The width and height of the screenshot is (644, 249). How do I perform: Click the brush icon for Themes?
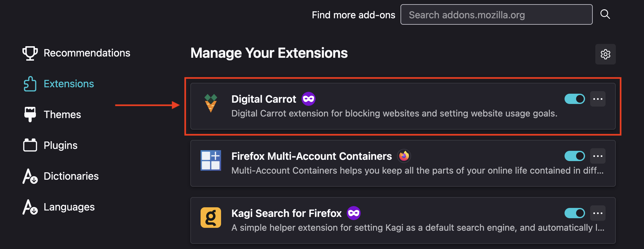pyautogui.click(x=30, y=115)
